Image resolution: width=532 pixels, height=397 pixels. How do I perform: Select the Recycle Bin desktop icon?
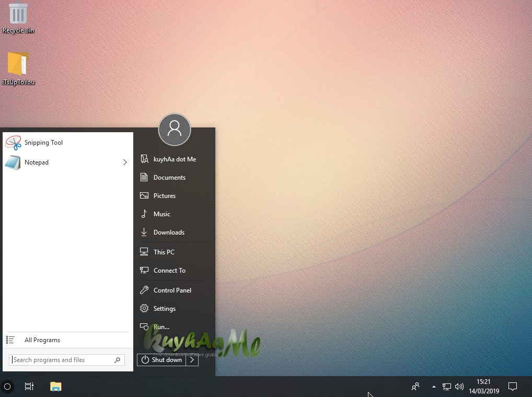pos(18,18)
